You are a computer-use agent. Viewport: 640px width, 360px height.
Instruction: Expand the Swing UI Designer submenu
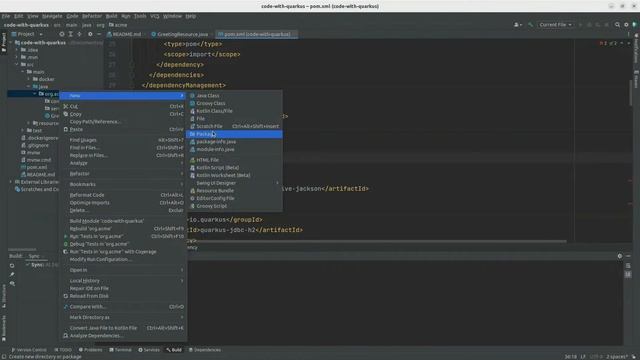tap(234, 183)
